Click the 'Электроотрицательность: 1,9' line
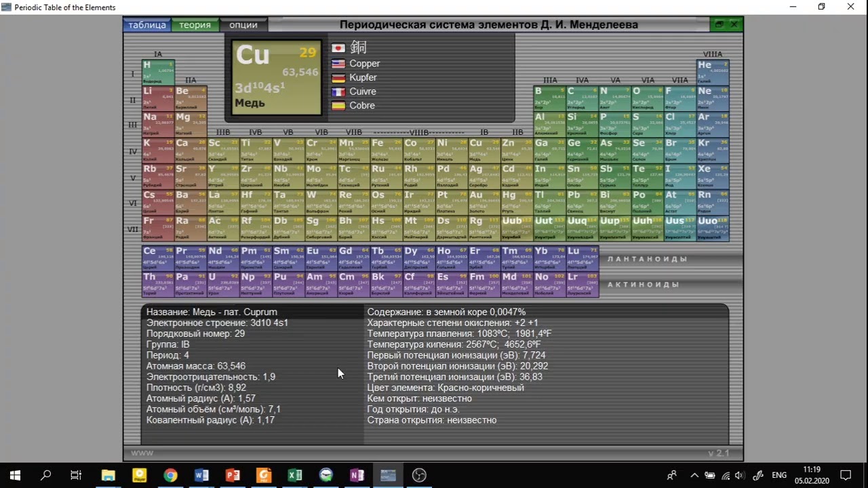This screenshot has width=868, height=488. pos(211,377)
